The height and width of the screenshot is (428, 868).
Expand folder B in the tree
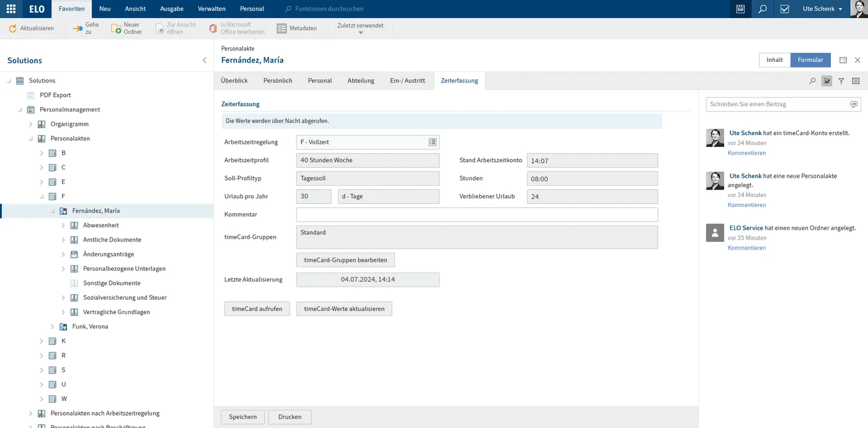point(42,153)
